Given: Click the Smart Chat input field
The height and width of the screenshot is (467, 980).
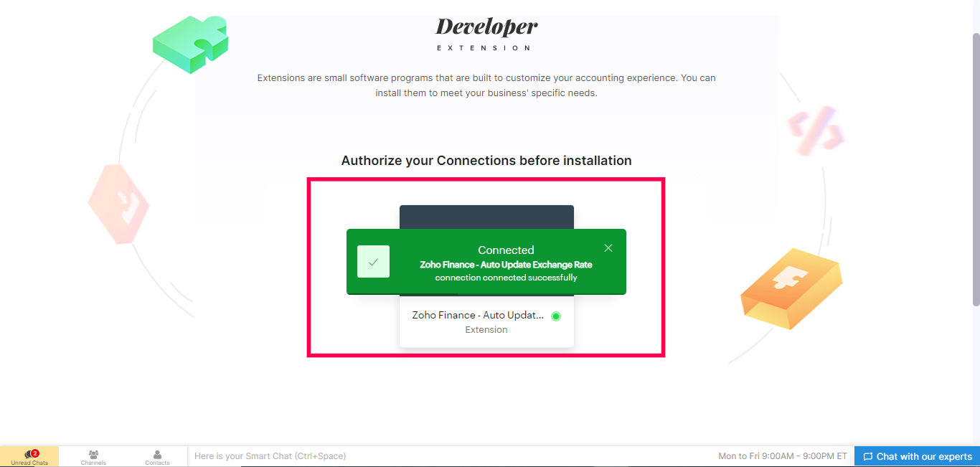Looking at the screenshot, I should pyautogui.click(x=448, y=456).
